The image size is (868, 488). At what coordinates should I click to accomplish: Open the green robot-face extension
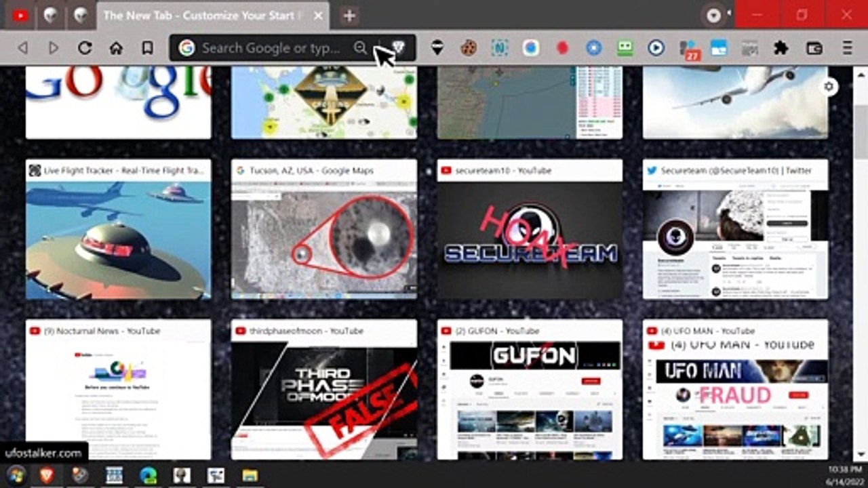(625, 47)
